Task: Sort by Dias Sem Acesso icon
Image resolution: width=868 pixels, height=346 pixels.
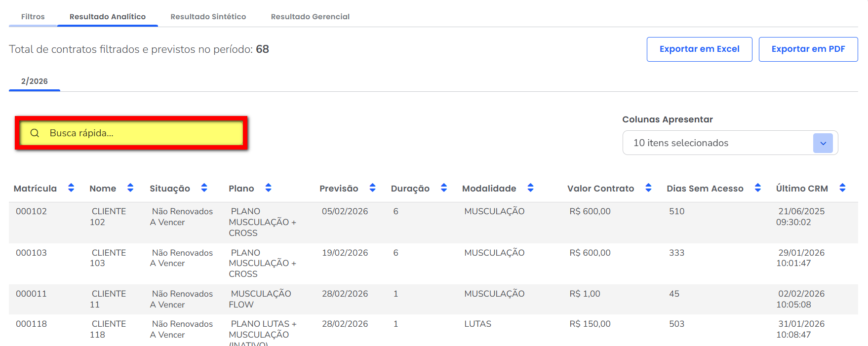Action: 757,188
